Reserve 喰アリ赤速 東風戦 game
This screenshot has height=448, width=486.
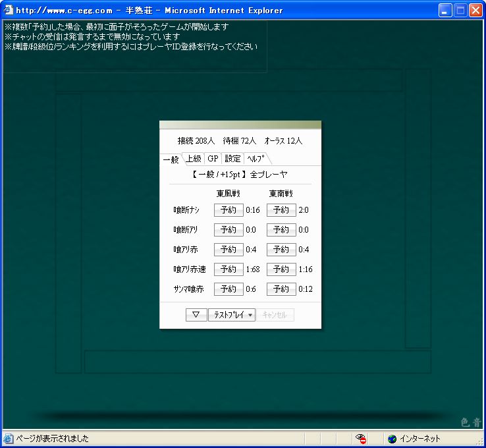(x=229, y=269)
